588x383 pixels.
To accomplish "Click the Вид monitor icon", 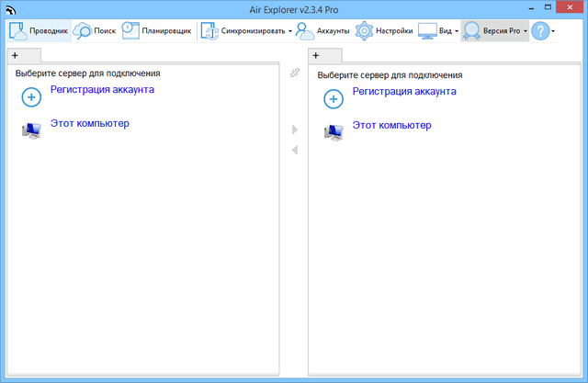I will tap(428, 30).
